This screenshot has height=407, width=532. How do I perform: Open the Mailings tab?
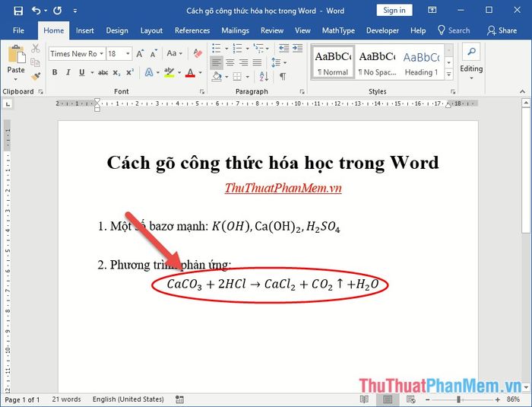pyautogui.click(x=235, y=30)
